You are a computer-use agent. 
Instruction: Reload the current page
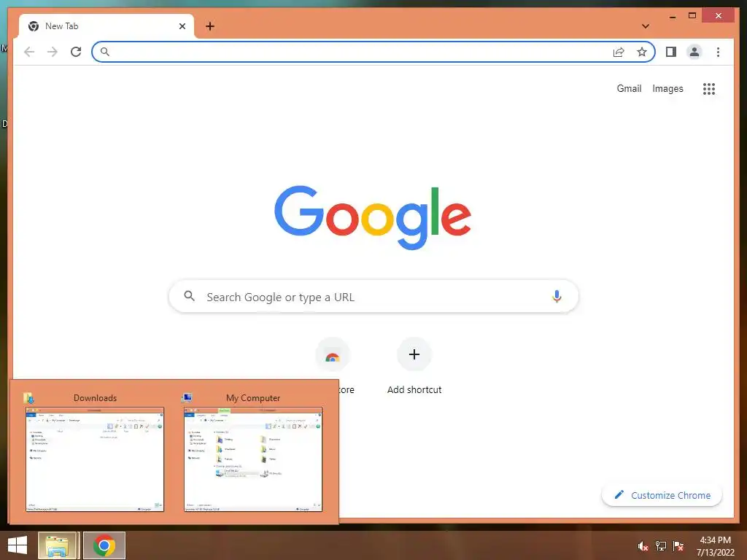click(x=76, y=52)
